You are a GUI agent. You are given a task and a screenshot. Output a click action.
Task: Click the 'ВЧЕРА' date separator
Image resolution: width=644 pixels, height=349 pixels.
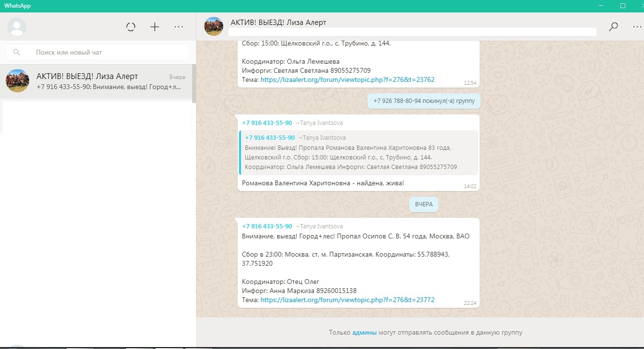click(424, 204)
